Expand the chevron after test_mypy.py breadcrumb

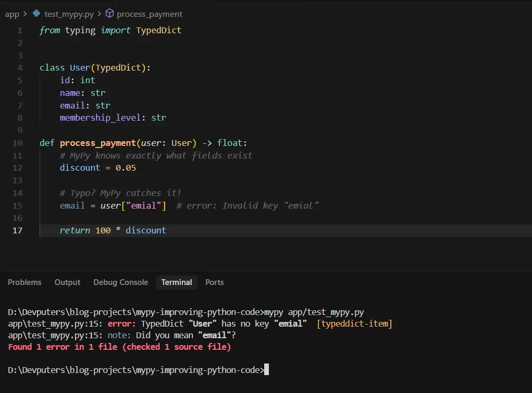(x=99, y=14)
